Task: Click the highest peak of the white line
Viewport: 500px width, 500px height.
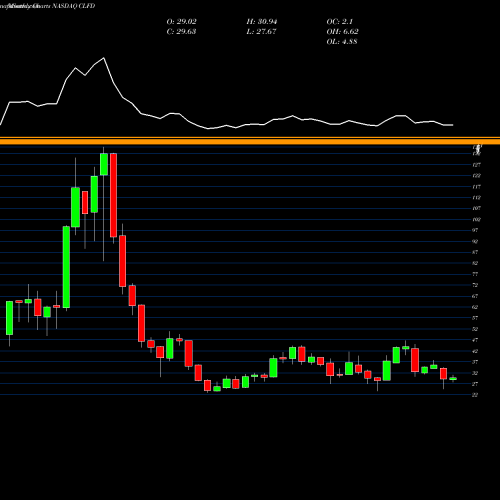Action: (x=104, y=58)
